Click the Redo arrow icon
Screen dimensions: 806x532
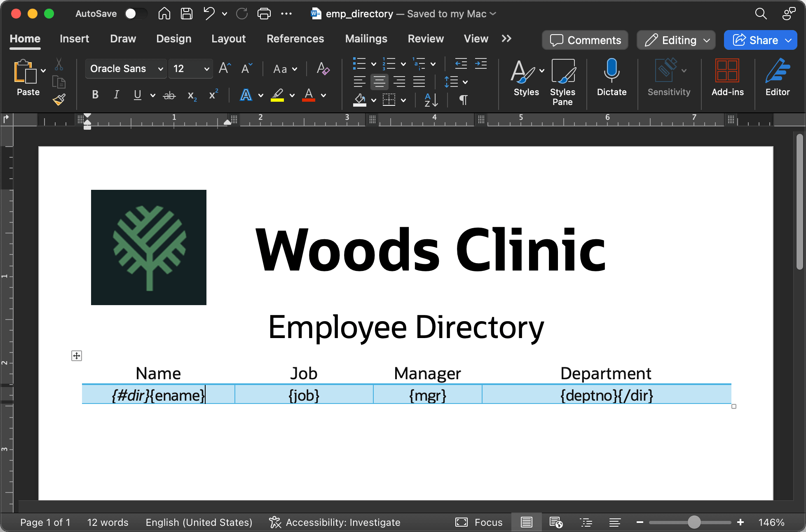242,14
